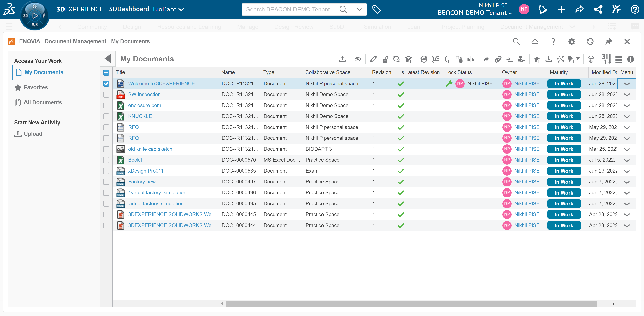Screen dimensions: 644x316
Task: Select My Documents in the sidebar
Action: (39, 72)
